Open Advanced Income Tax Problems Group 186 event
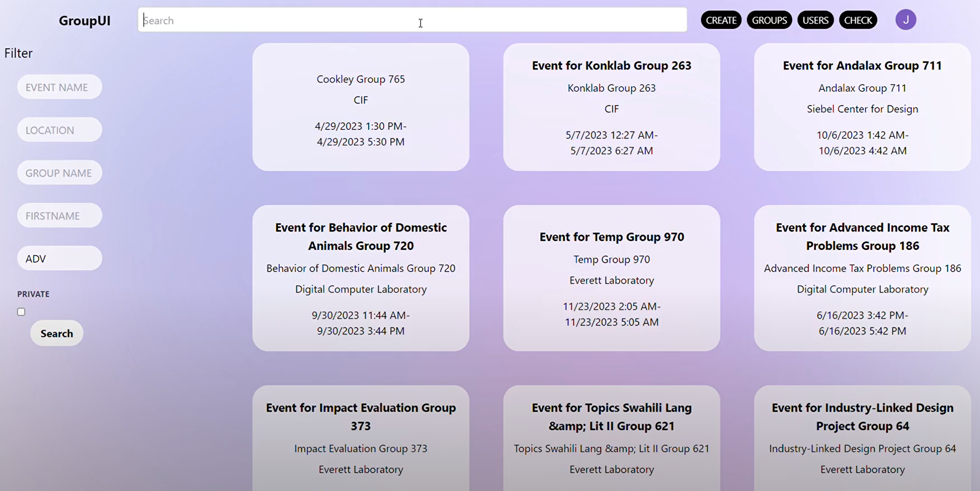The height and width of the screenshot is (491, 980). click(x=862, y=278)
